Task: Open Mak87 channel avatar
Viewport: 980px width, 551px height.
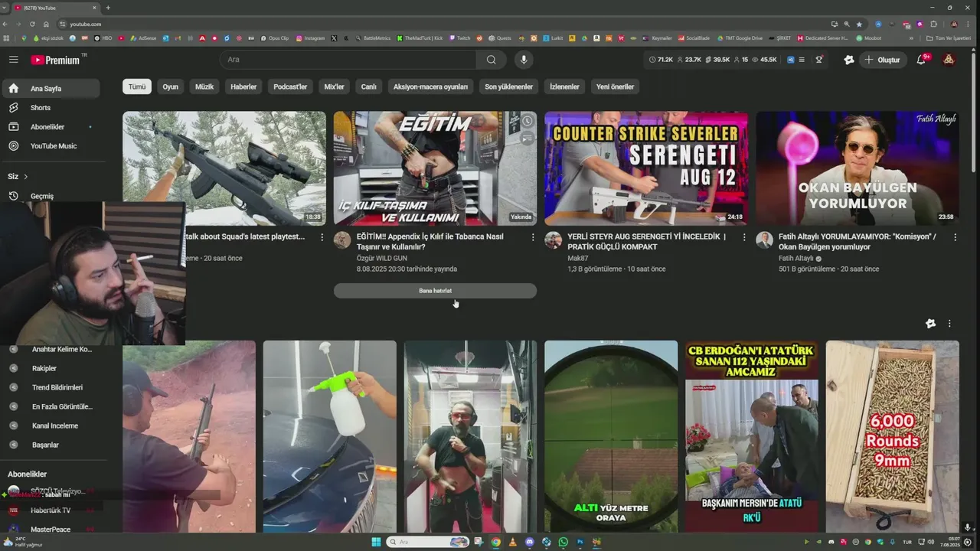Action: [553, 240]
